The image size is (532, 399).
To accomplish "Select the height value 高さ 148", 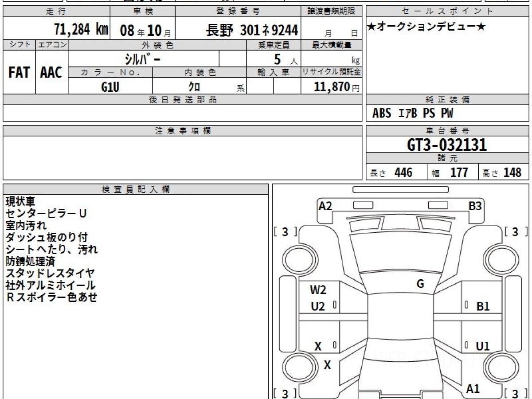I will click(503, 172).
